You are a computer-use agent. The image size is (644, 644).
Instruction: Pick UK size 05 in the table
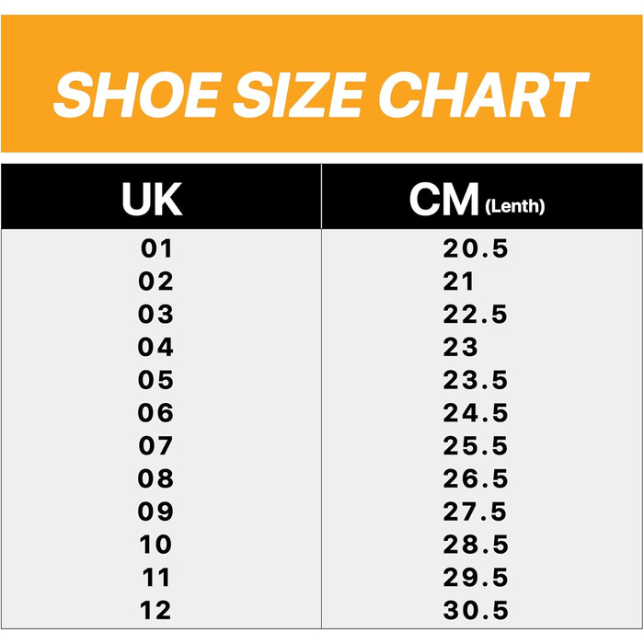(x=155, y=380)
